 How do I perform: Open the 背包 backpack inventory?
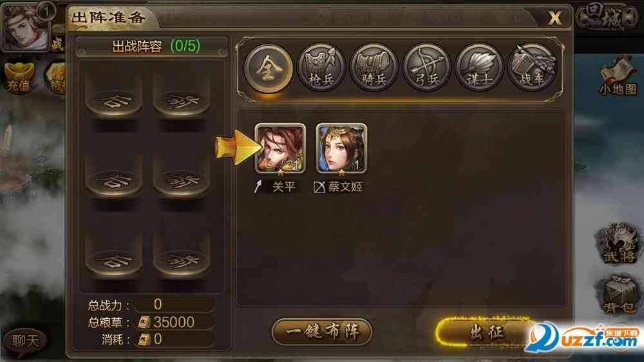click(618, 294)
